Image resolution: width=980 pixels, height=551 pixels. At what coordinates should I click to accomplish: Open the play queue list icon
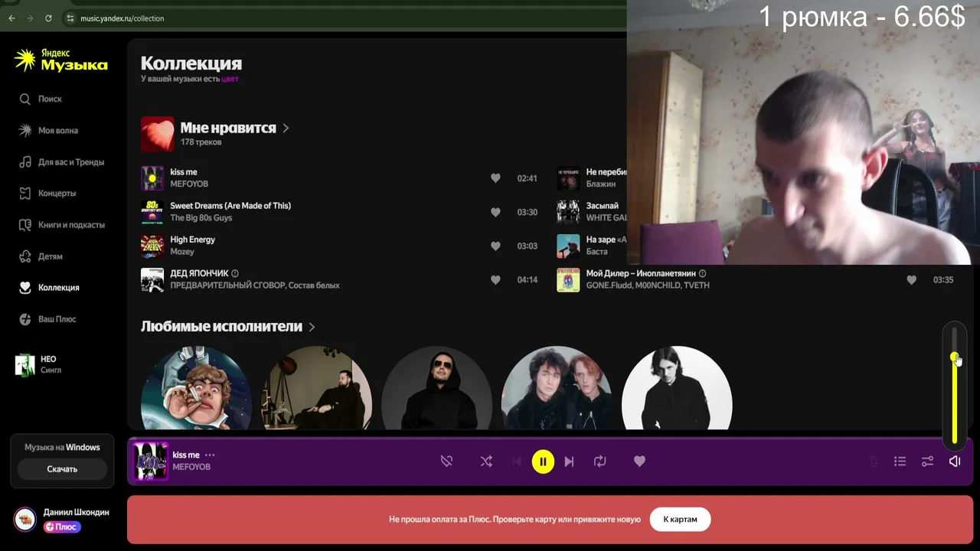[x=900, y=461]
